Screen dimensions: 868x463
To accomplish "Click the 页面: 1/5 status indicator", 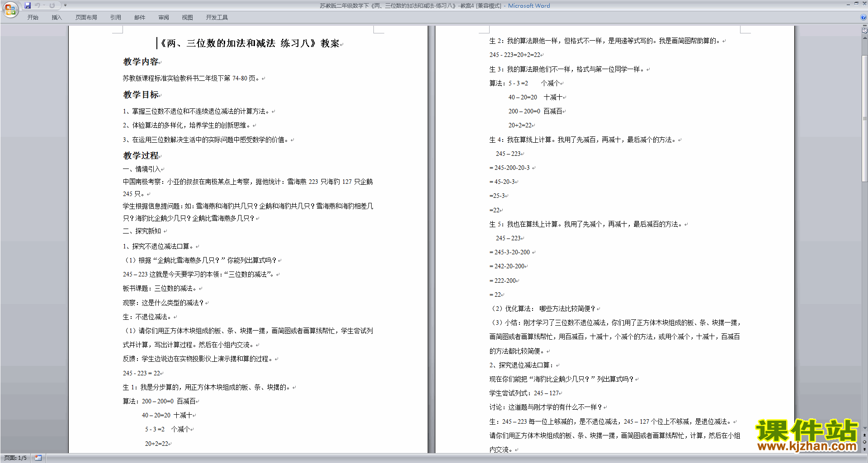I will click(15, 458).
